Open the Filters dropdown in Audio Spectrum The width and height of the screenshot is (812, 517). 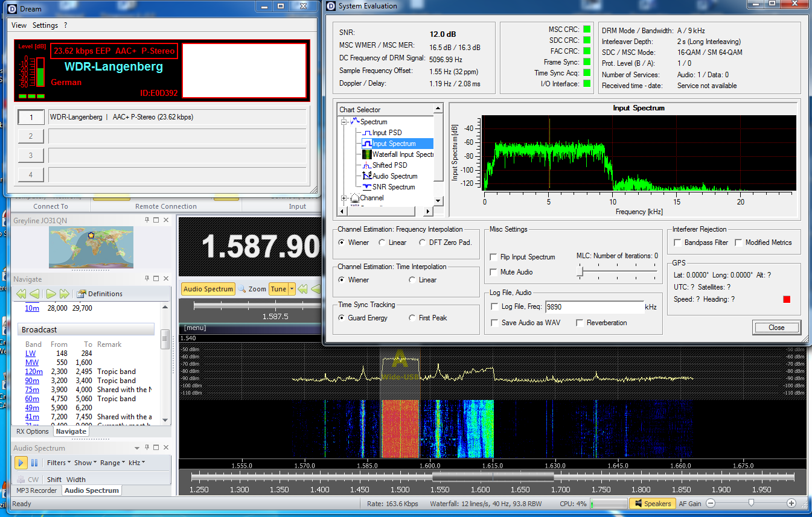click(59, 463)
